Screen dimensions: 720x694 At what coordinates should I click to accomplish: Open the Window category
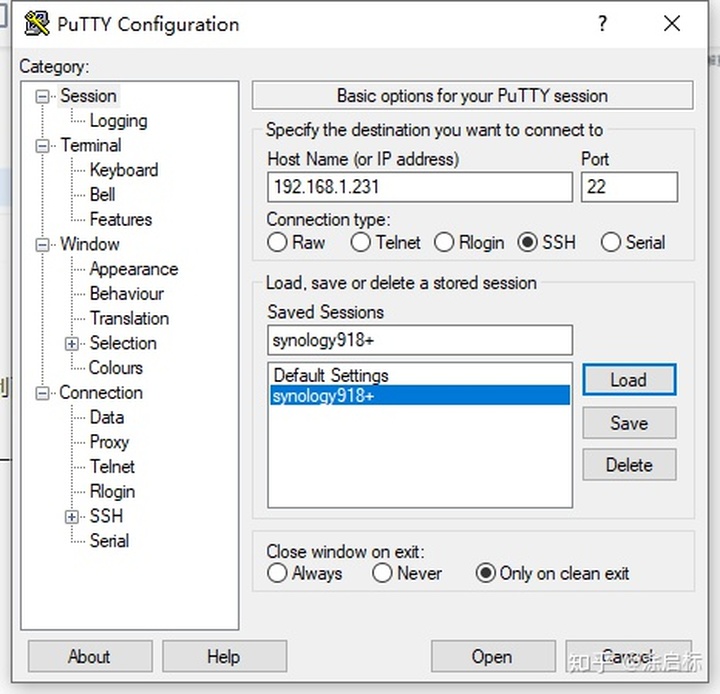tap(90, 244)
